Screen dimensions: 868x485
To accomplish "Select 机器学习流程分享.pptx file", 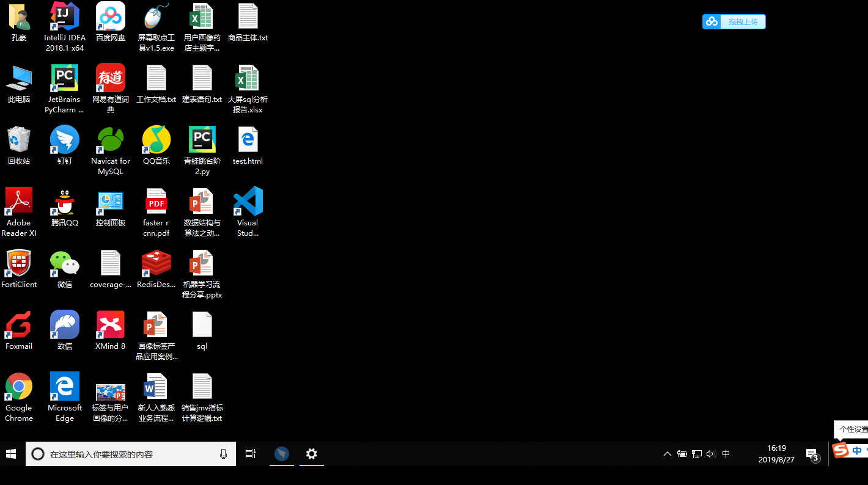I will 202,274.
